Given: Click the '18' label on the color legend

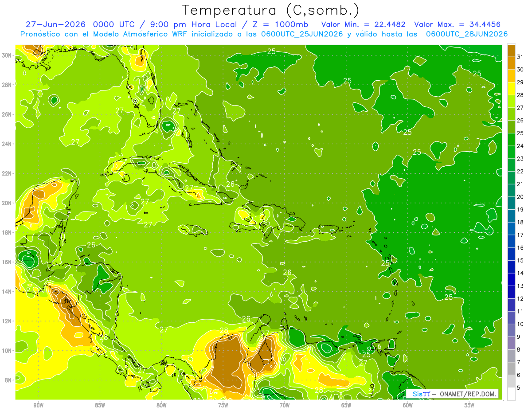Looking at the screenshot, I should tap(520, 222).
